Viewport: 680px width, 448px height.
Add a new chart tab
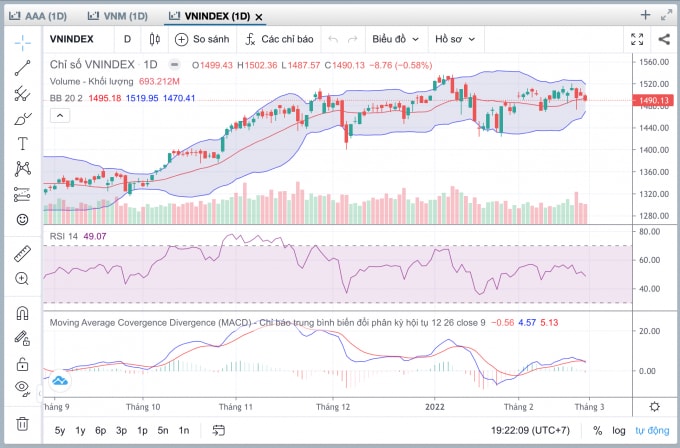(x=645, y=15)
